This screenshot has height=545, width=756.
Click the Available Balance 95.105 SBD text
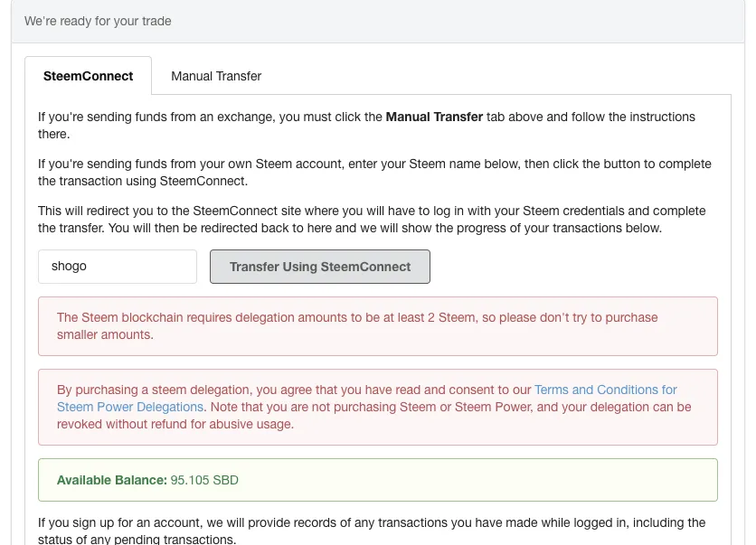tap(147, 480)
